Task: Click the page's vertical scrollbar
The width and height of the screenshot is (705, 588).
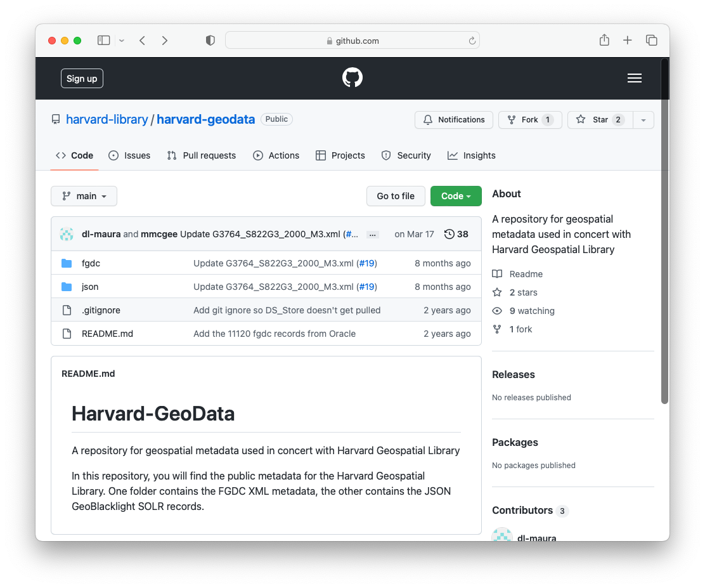Action: pyautogui.click(x=664, y=231)
